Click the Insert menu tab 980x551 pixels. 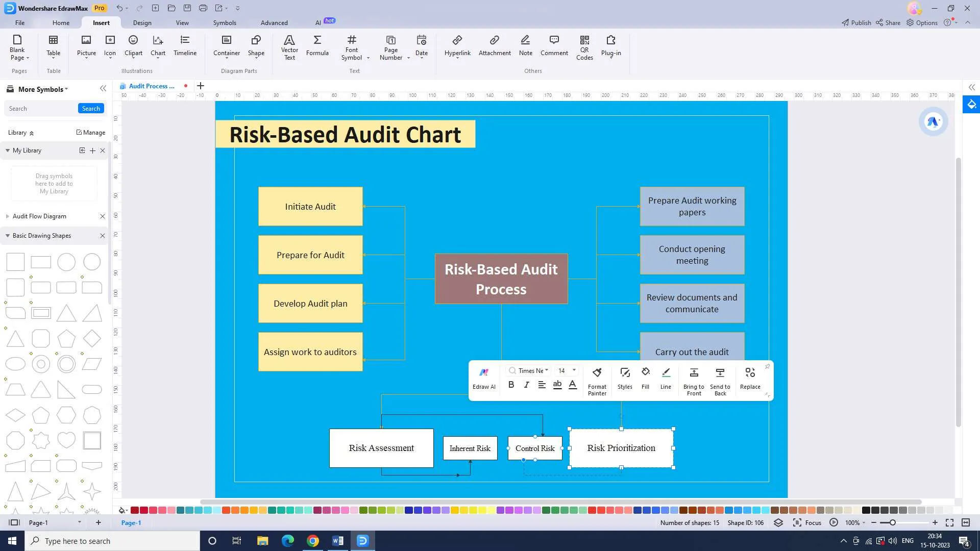101,22
